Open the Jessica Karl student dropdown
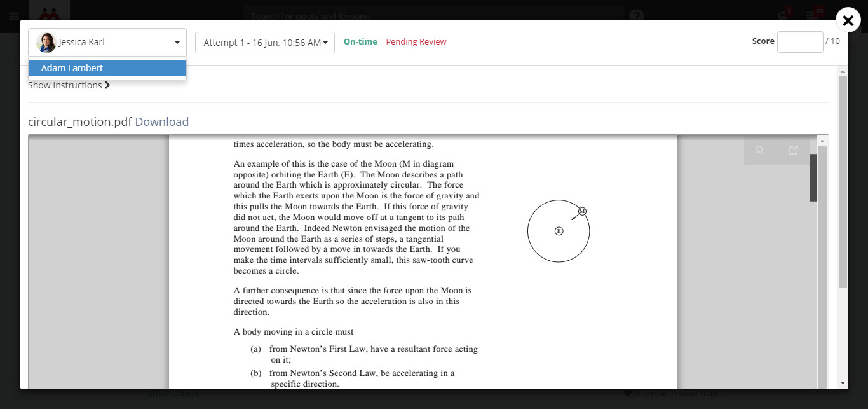 pyautogui.click(x=107, y=42)
